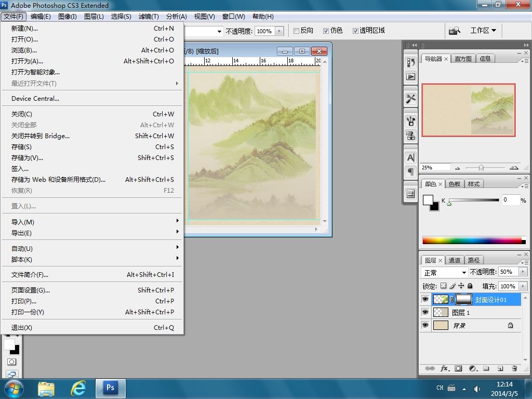Hide the 封面设计01 layer

point(425,299)
